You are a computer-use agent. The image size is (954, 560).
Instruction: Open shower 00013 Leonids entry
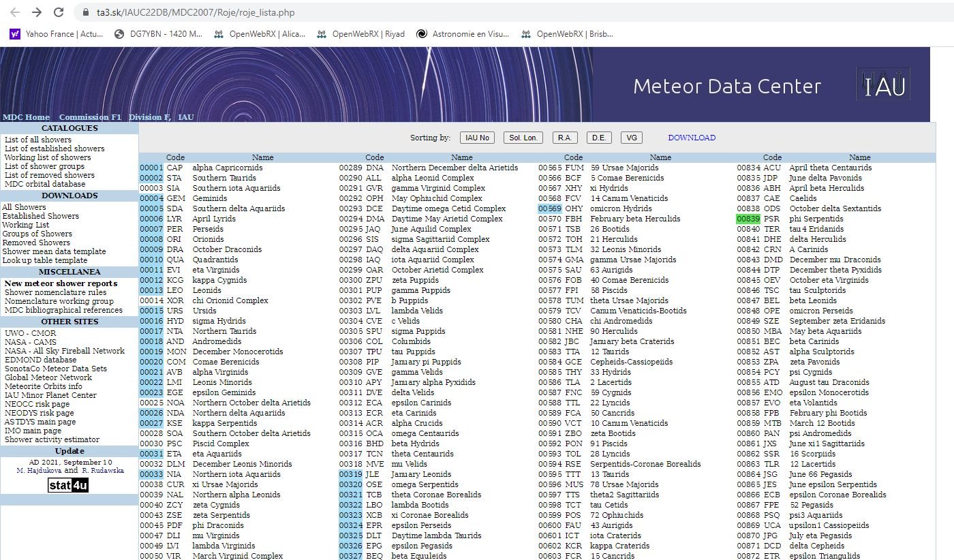coord(151,290)
